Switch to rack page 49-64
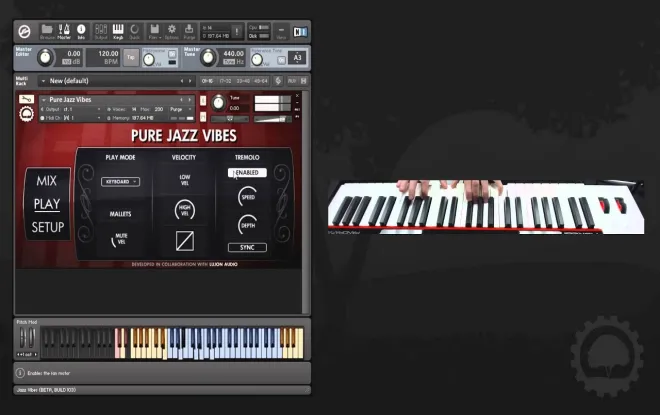 point(261,81)
